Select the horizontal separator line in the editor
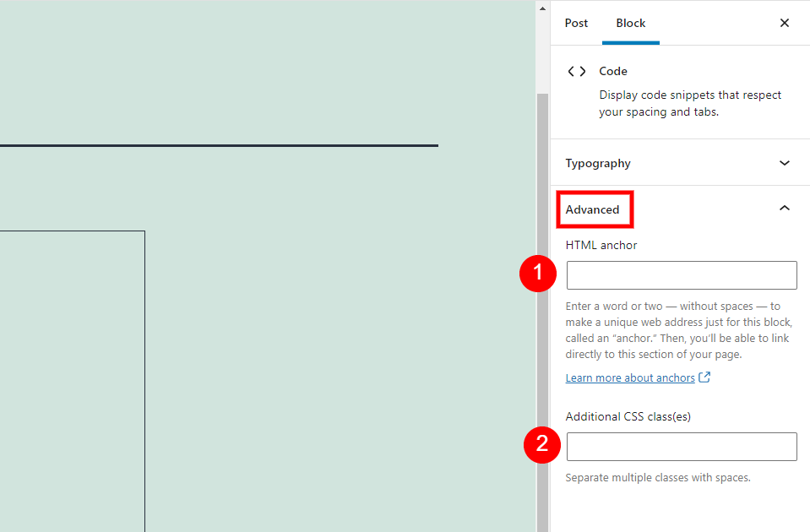Image resolution: width=810 pixels, height=532 pixels. pos(219,145)
